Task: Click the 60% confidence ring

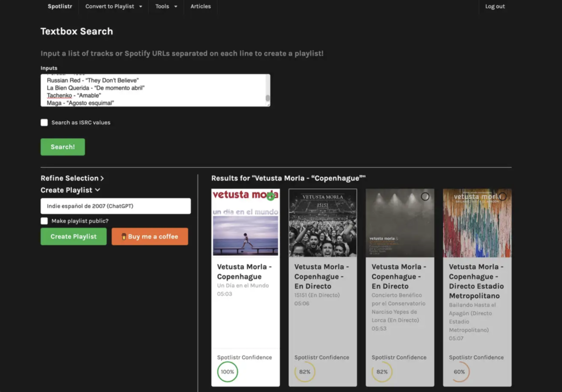Action: pos(459,372)
